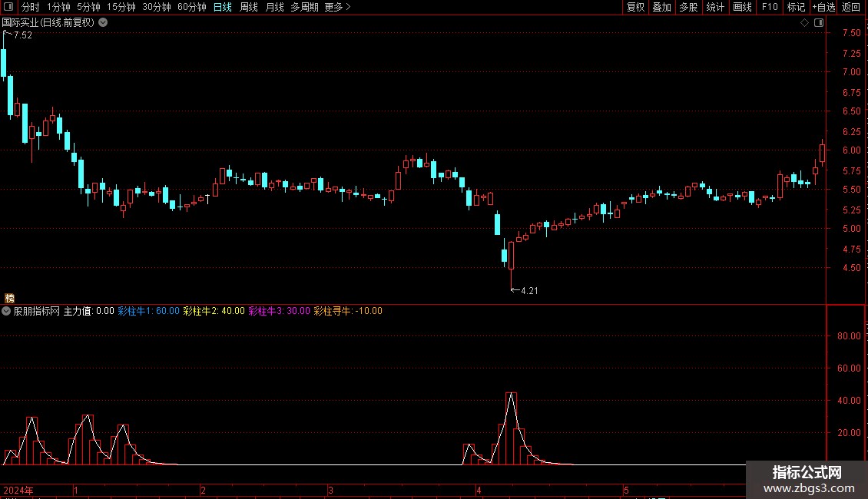Click the 叠加 overlay button
The image size is (868, 499).
click(x=662, y=7)
